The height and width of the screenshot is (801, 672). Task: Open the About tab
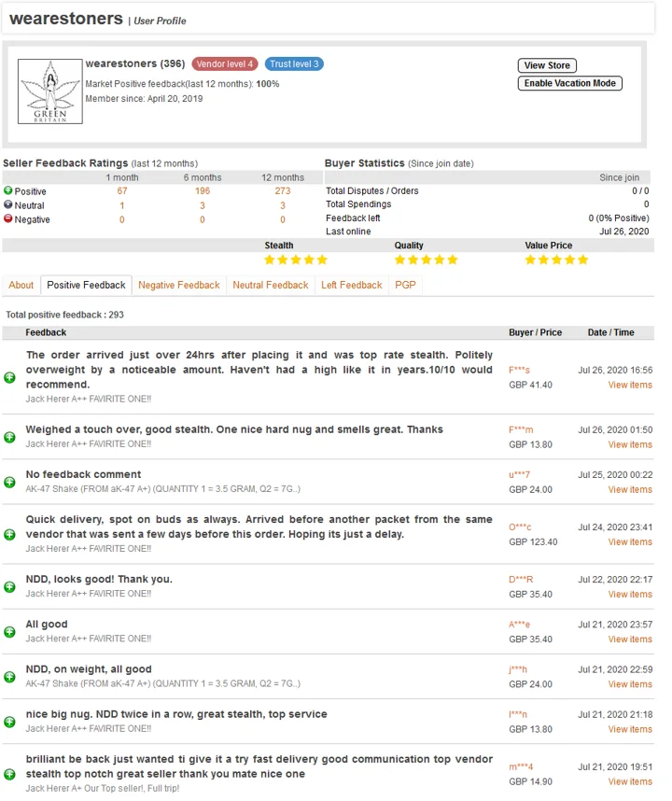point(21,285)
